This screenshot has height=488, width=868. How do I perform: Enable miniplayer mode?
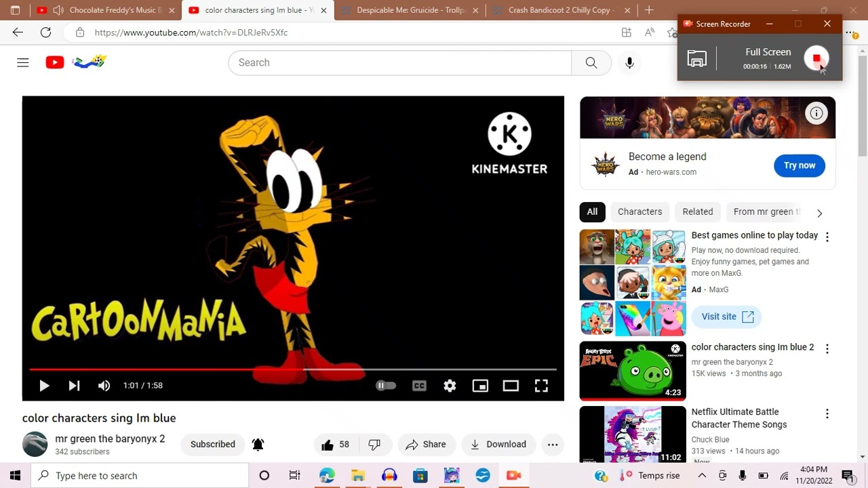(x=480, y=386)
